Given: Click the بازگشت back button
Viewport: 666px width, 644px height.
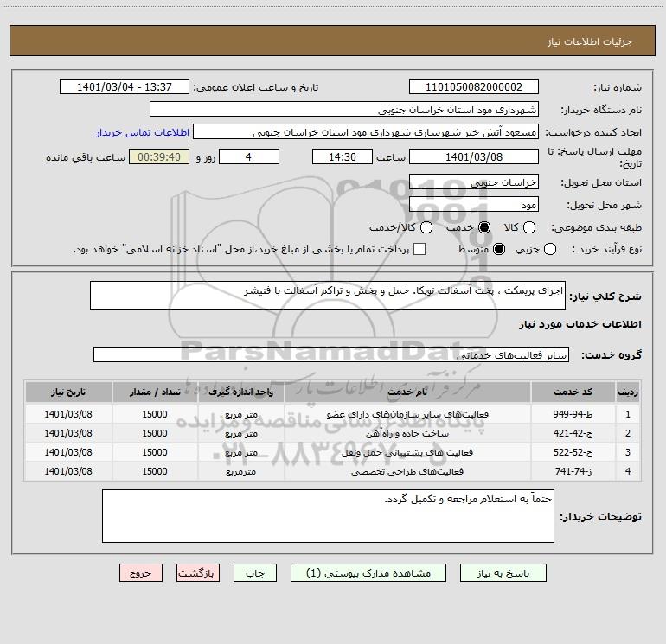Looking at the screenshot, I should [198, 573].
